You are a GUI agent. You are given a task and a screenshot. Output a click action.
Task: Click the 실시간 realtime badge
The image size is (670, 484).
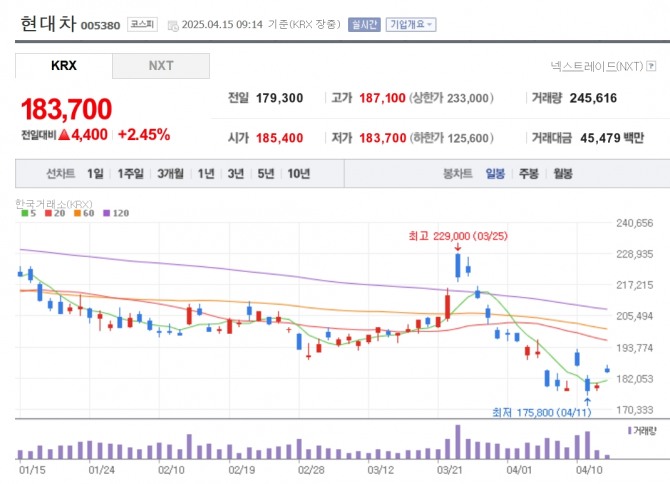click(x=364, y=24)
